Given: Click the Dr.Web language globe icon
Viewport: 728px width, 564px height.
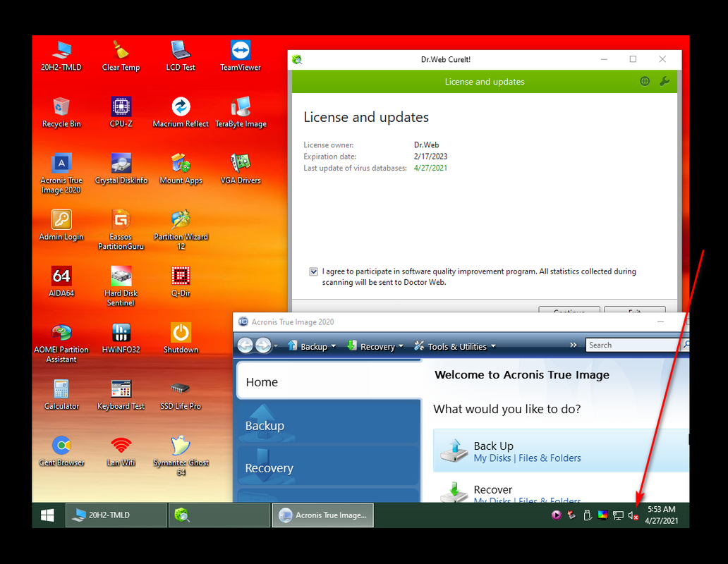Looking at the screenshot, I should pyautogui.click(x=645, y=82).
